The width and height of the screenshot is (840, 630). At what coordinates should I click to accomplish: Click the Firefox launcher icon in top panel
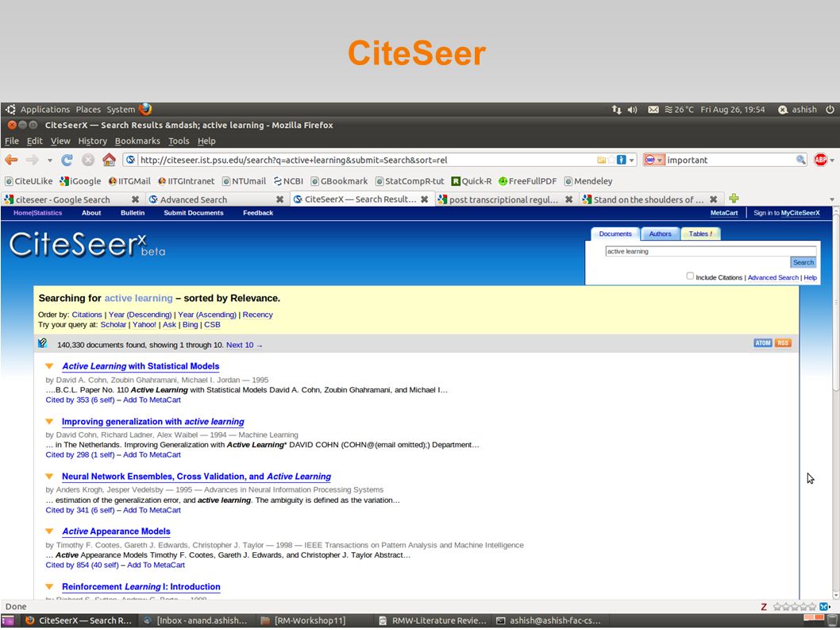(145, 110)
